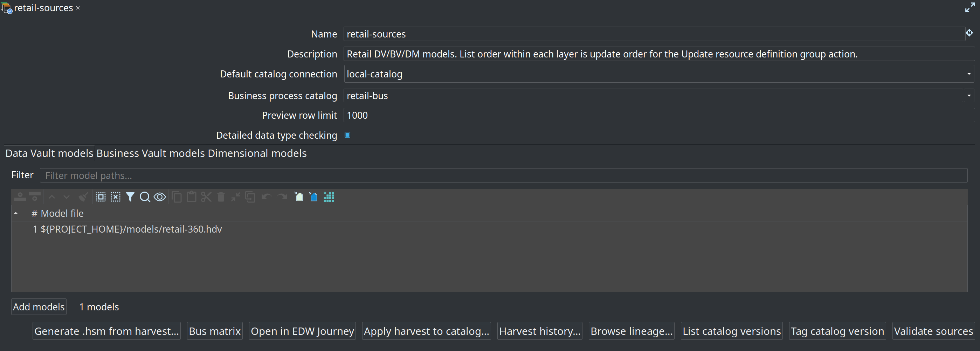Click the insert row below icon
This screenshot has height=351, width=980.
point(35,197)
